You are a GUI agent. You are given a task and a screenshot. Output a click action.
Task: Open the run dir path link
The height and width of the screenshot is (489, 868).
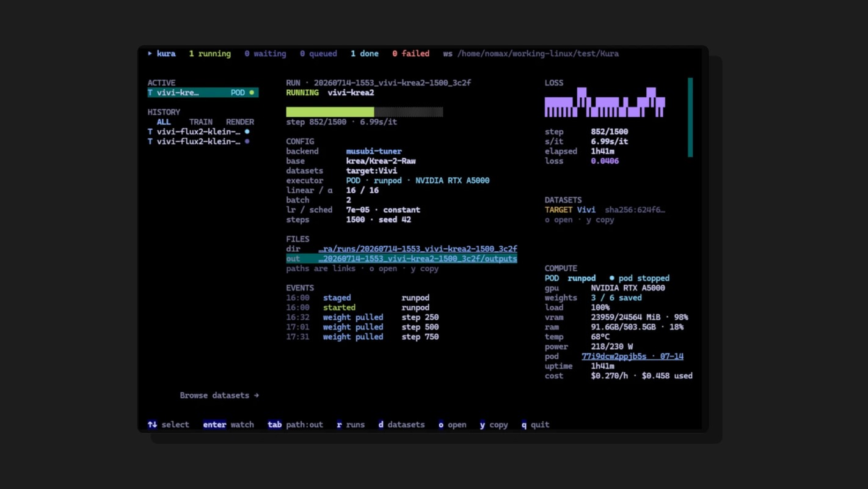(x=418, y=249)
